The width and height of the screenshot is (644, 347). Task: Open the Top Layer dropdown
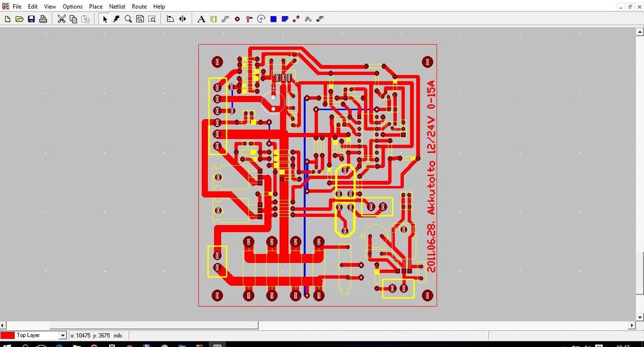(63, 335)
